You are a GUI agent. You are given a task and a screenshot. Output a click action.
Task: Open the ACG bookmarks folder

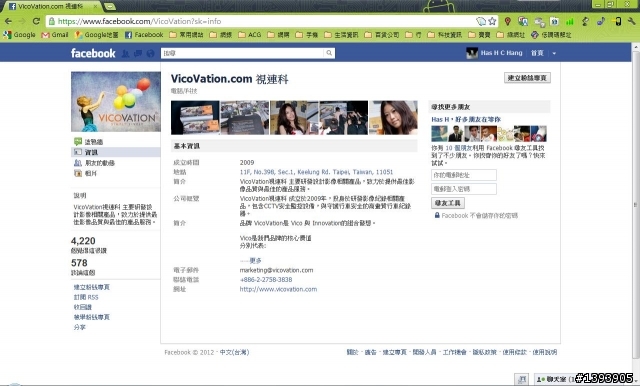[249, 35]
